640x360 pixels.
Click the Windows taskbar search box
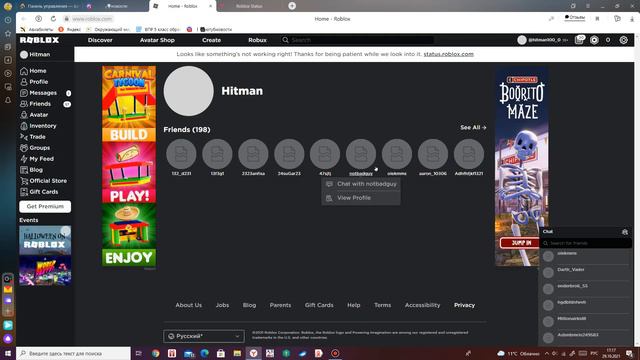[73, 353]
